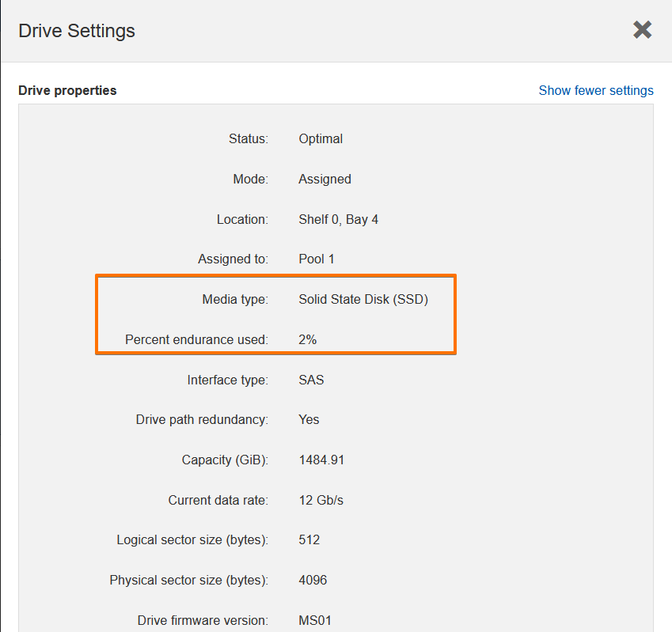Select the physical sector size value 4096
This screenshot has height=632, width=672.
click(313, 580)
